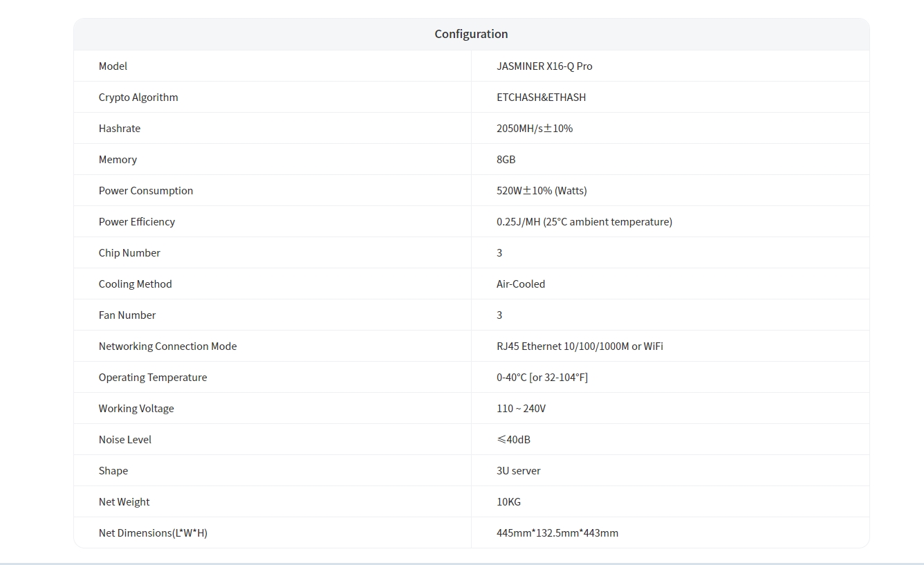Screen dimensions: 924x565
Task: Click the 3U server shape value
Action: tap(519, 471)
